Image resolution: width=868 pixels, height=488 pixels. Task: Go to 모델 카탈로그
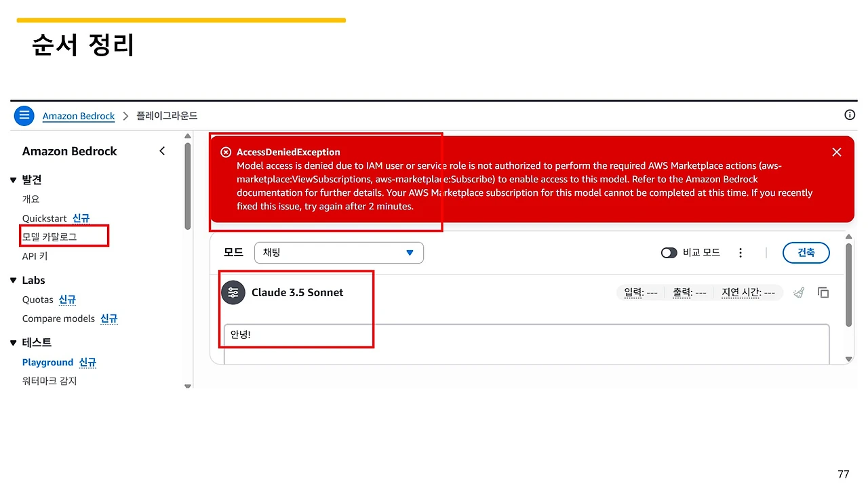pos(50,237)
